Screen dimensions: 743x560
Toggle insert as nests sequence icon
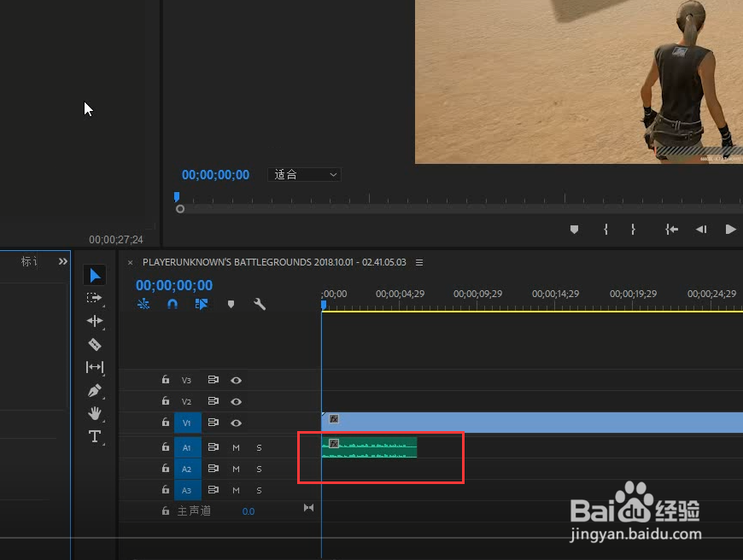pos(143,304)
